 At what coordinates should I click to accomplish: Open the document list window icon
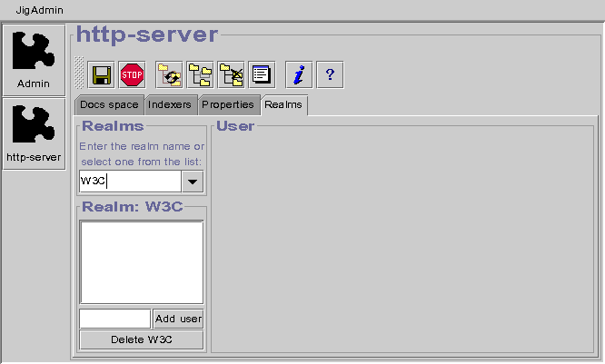click(x=262, y=74)
